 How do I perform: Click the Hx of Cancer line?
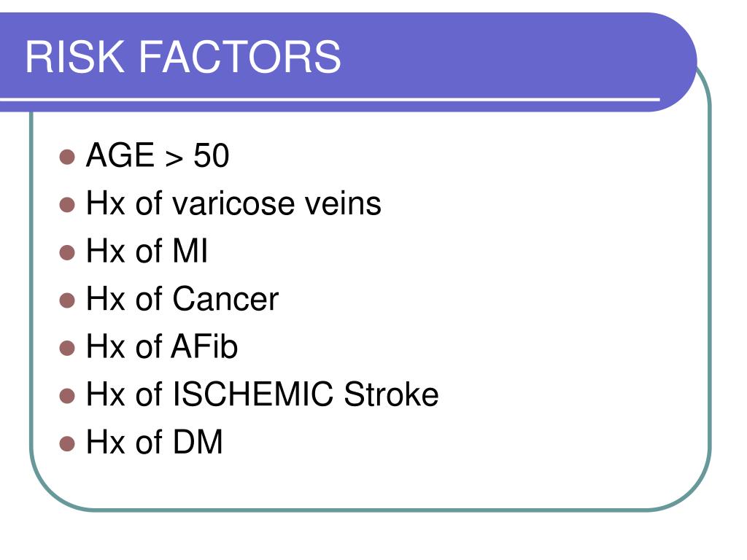pos(182,299)
